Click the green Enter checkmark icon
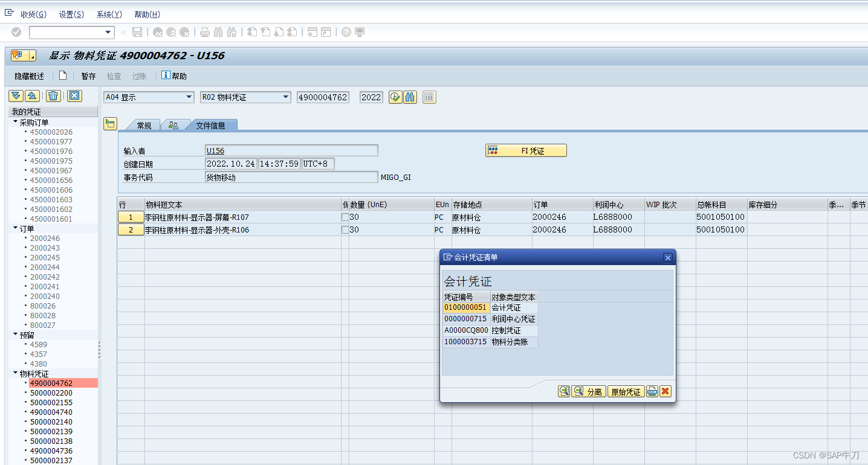Screen dimensions: 868x465 [16, 32]
